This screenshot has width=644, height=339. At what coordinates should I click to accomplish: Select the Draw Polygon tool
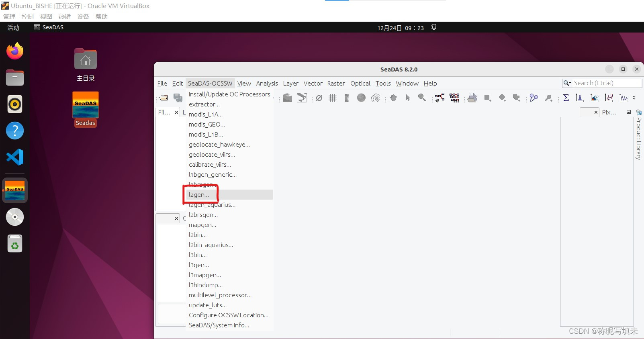517,98
